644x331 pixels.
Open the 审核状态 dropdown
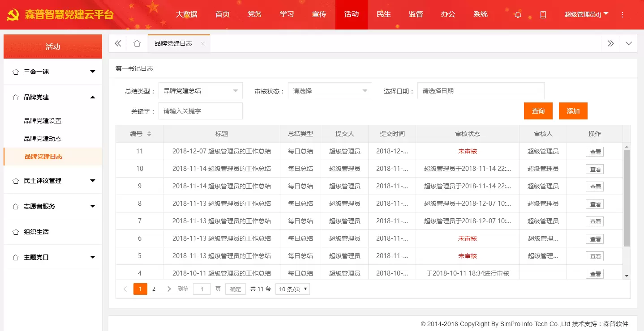(330, 91)
